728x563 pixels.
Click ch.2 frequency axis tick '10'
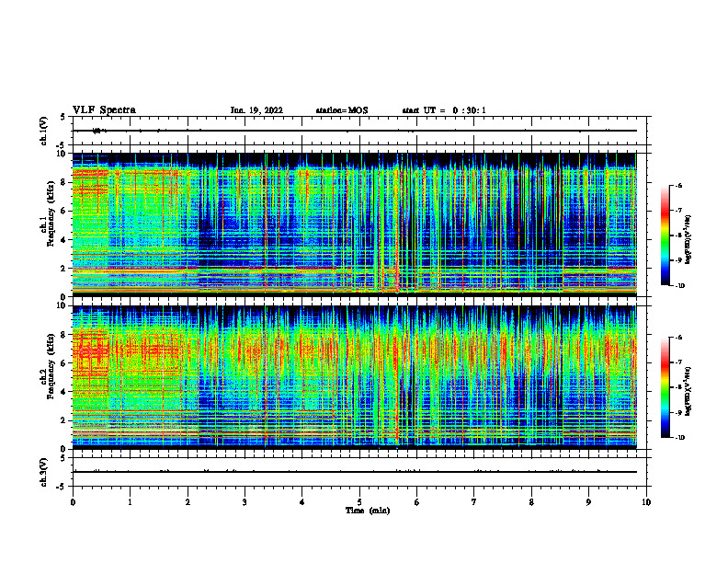(62, 305)
